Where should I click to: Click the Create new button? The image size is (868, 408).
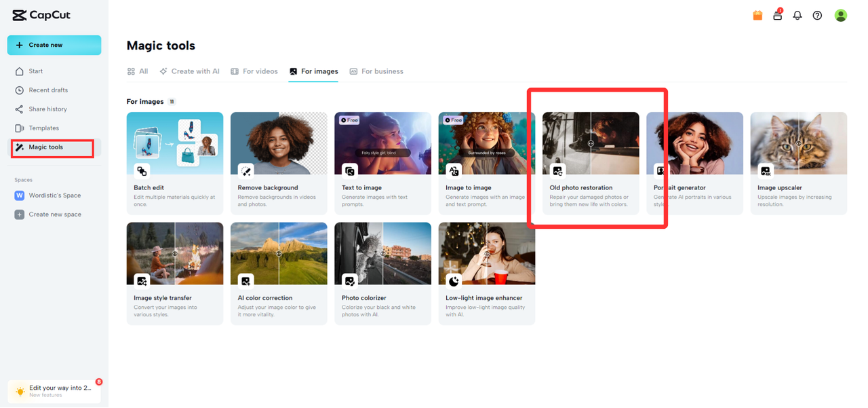click(54, 45)
